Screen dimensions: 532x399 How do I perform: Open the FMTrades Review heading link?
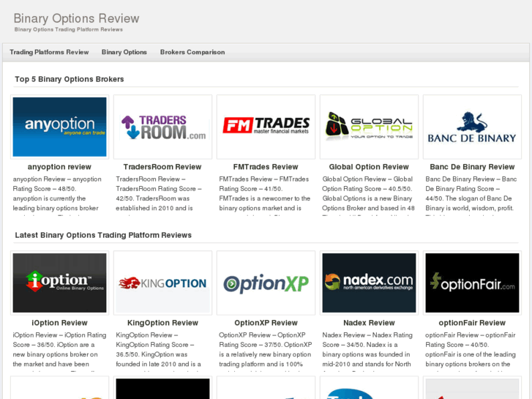[x=266, y=167]
